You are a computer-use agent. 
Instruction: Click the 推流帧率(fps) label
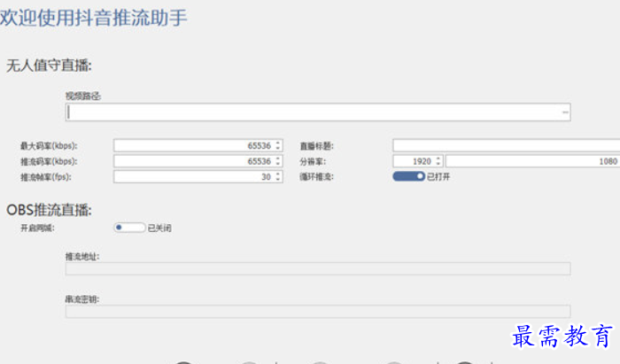pos(46,177)
